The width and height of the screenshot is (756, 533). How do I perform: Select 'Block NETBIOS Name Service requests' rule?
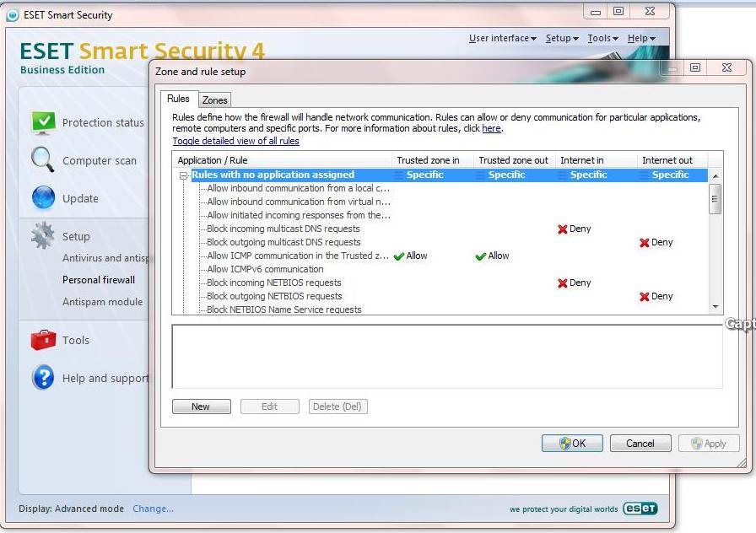pyautogui.click(x=284, y=310)
